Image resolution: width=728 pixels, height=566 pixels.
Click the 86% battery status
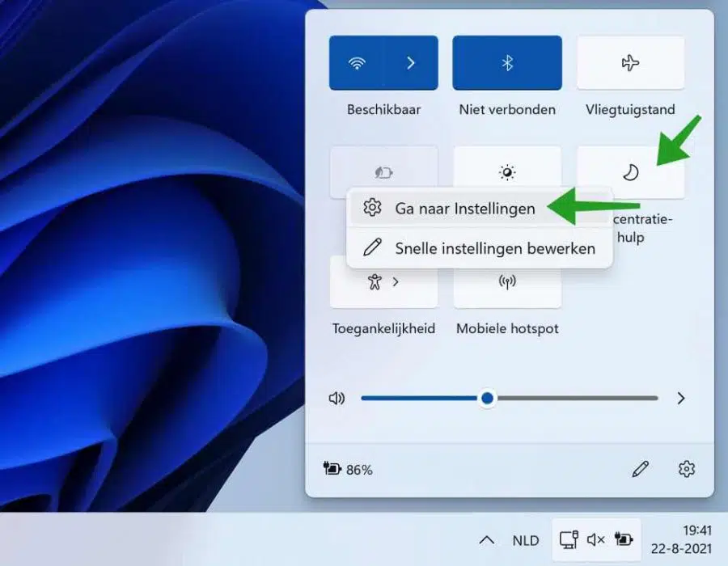point(348,469)
